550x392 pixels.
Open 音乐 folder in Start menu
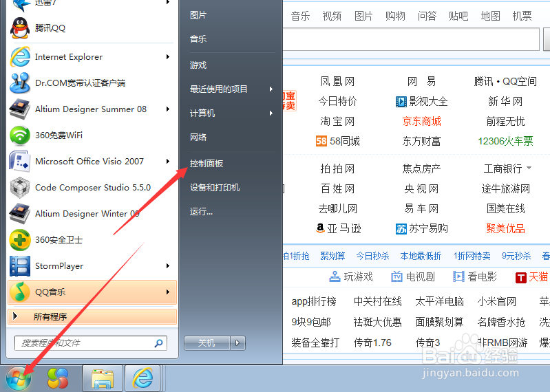pos(198,39)
